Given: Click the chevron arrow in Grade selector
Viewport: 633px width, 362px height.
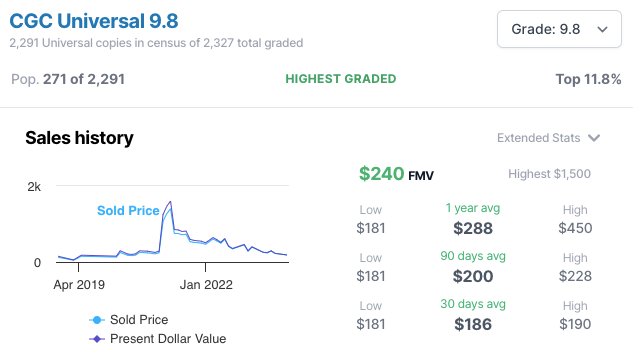Looking at the screenshot, I should click(602, 29).
